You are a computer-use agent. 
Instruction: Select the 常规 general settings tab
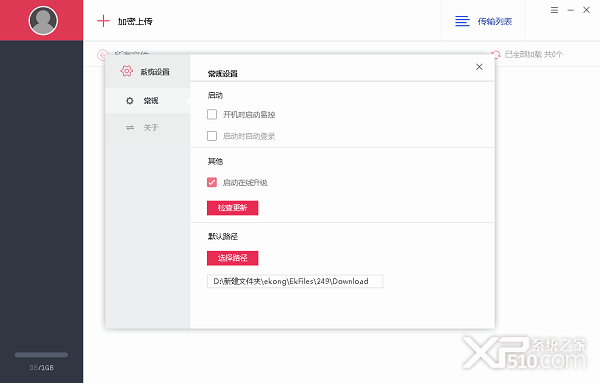tap(148, 101)
